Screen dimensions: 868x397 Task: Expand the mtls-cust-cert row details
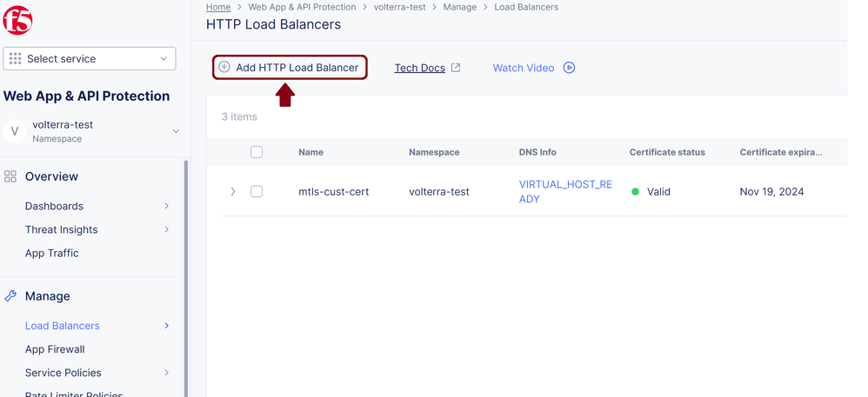(232, 191)
